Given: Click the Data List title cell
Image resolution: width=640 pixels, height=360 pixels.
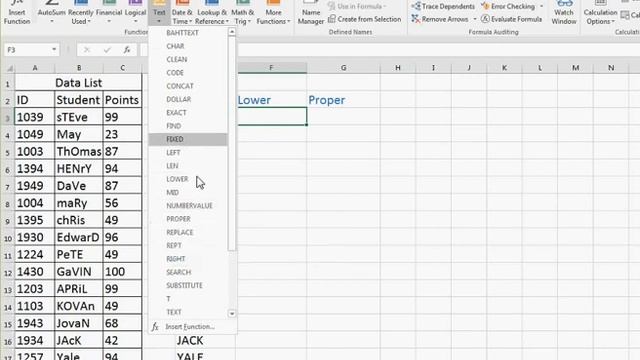Looking at the screenshot, I should pyautogui.click(x=78, y=83).
